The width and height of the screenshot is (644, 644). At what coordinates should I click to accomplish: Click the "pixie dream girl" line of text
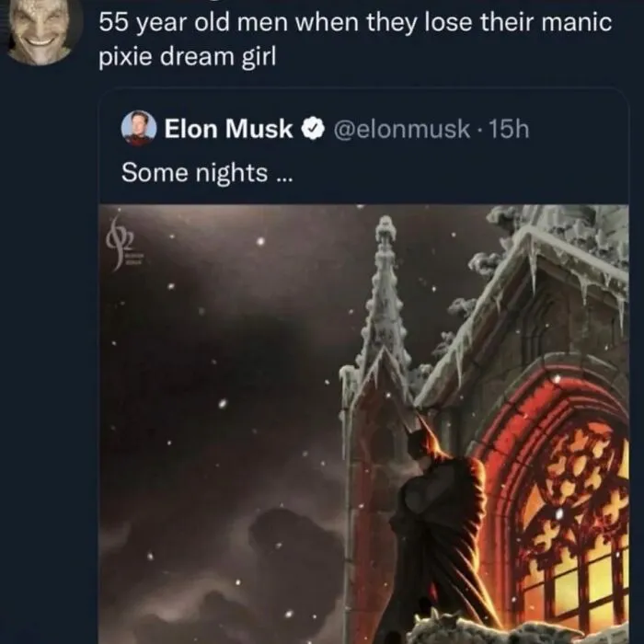(188, 57)
